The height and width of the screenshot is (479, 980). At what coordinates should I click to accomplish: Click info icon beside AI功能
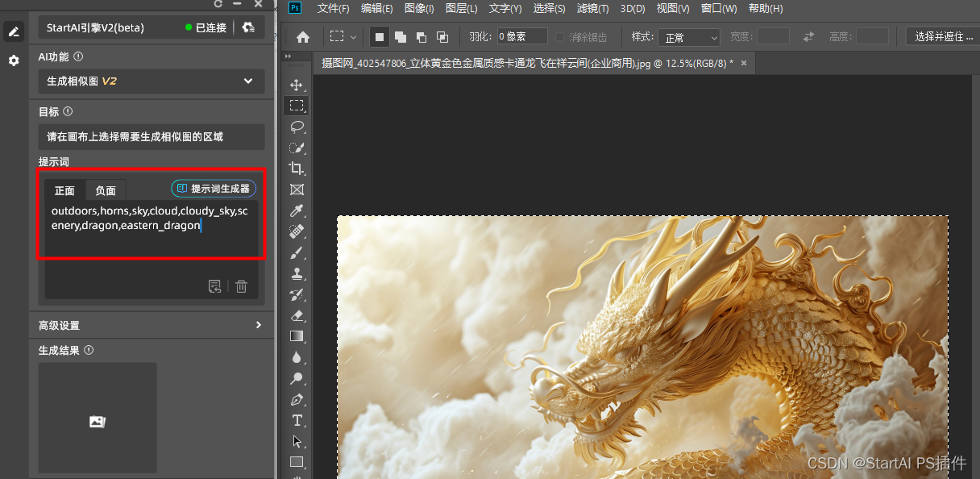[77, 57]
